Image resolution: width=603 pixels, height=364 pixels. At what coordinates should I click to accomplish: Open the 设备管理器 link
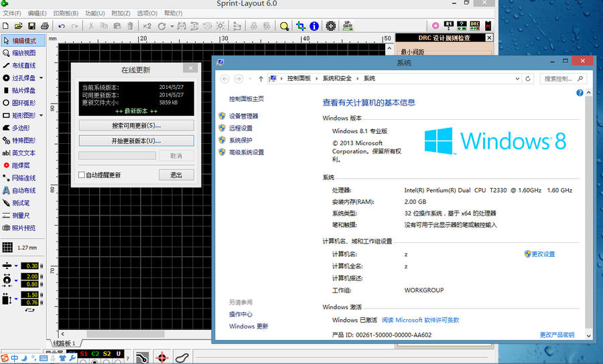coord(243,116)
